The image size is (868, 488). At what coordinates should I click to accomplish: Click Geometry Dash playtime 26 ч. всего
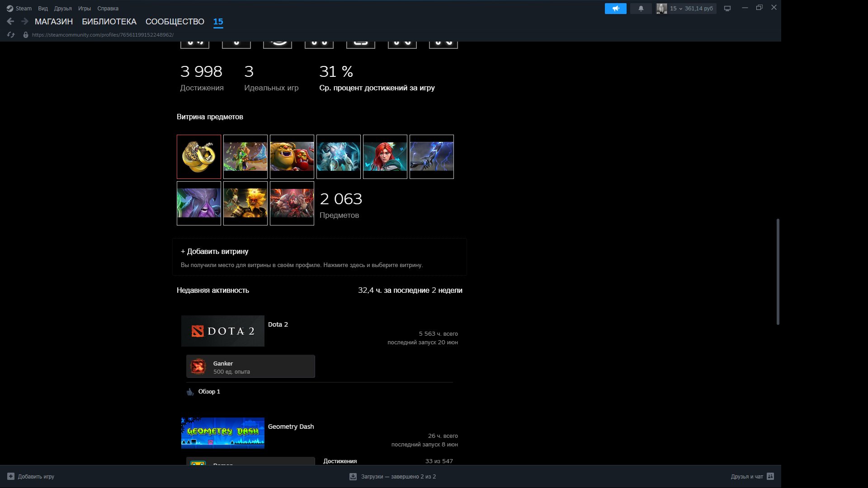(x=443, y=436)
